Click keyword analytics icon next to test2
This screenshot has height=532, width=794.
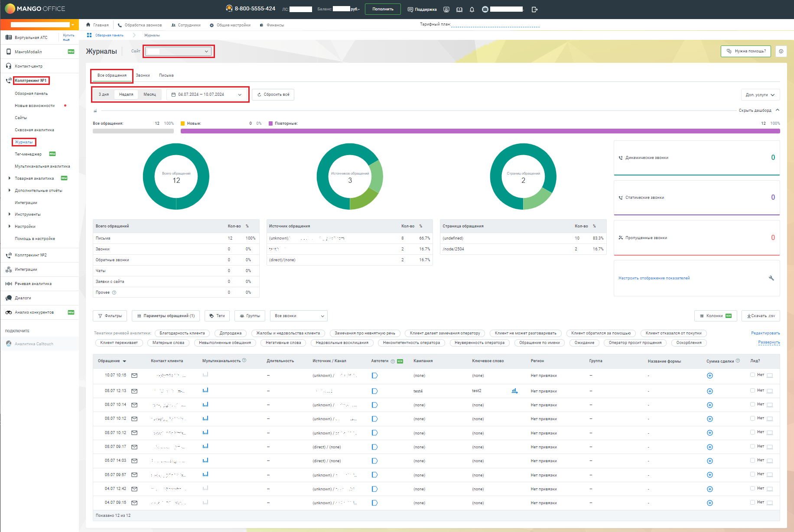click(514, 391)
